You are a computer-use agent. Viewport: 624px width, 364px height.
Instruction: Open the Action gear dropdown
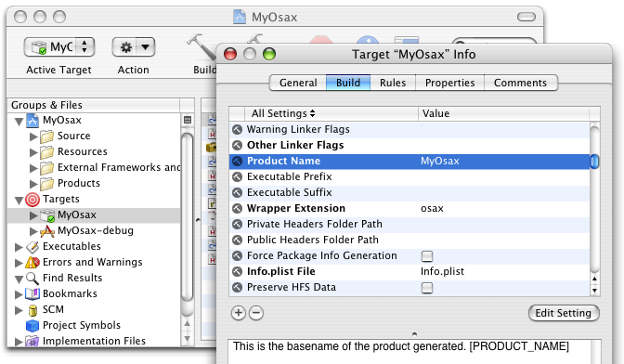click(134, 47)
